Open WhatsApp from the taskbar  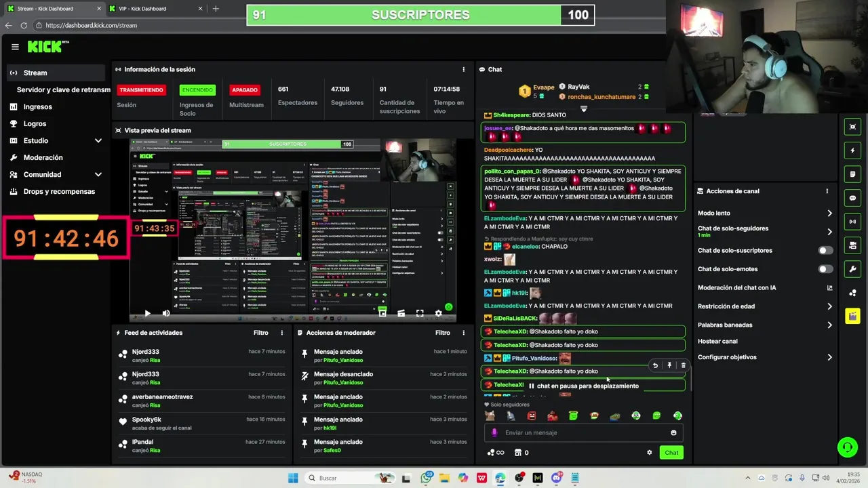pyautogui.click(x=426, y=478)
